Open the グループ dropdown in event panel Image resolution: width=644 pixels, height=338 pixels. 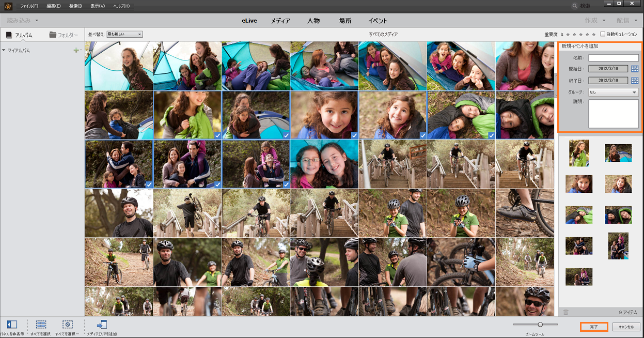(614, 93)
